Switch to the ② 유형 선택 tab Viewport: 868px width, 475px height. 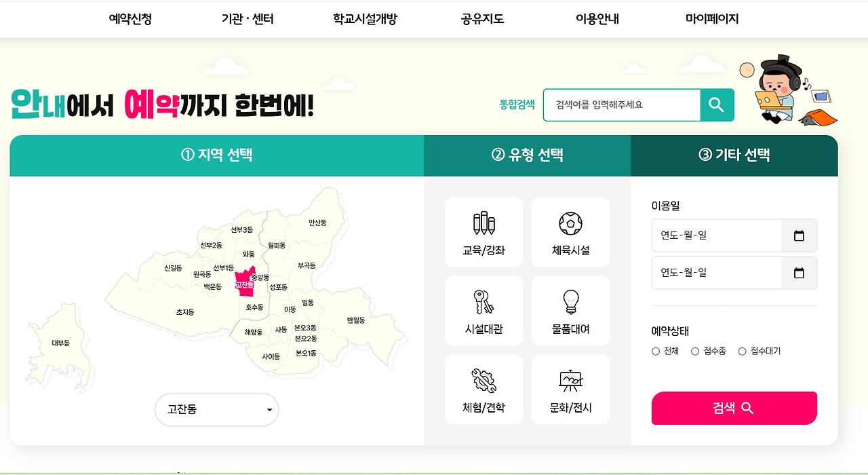click(528, 155)
